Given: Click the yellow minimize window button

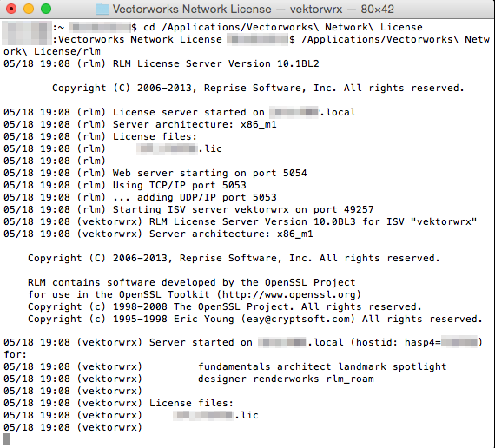Looking at the screenshot, I should coord(29,9).
